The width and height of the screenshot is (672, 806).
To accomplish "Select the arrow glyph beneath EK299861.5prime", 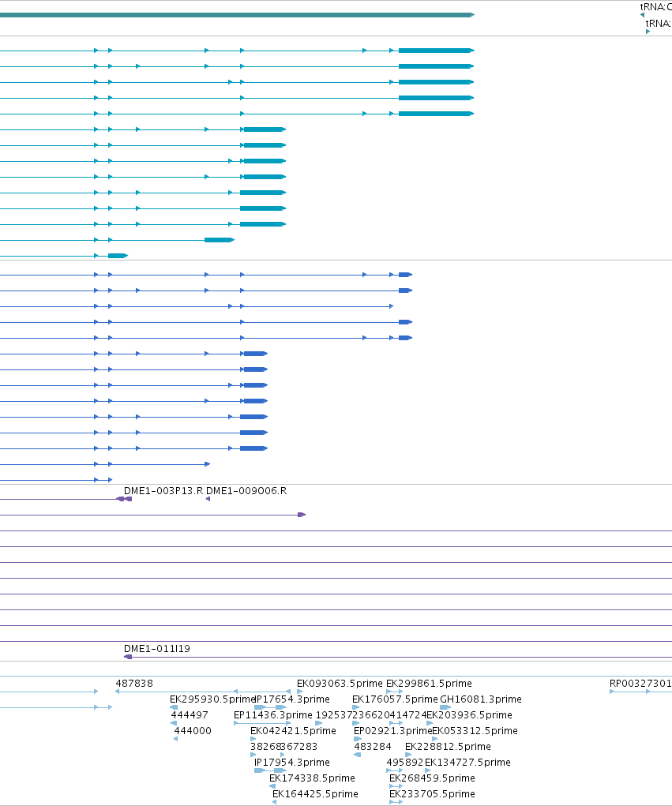I will click(394, 692).
